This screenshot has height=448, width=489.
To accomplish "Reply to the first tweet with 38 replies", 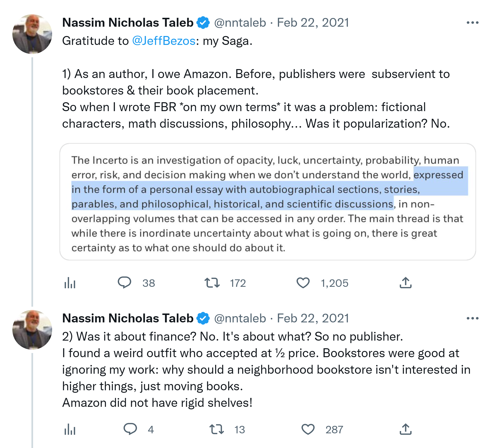I will [124, 282].
